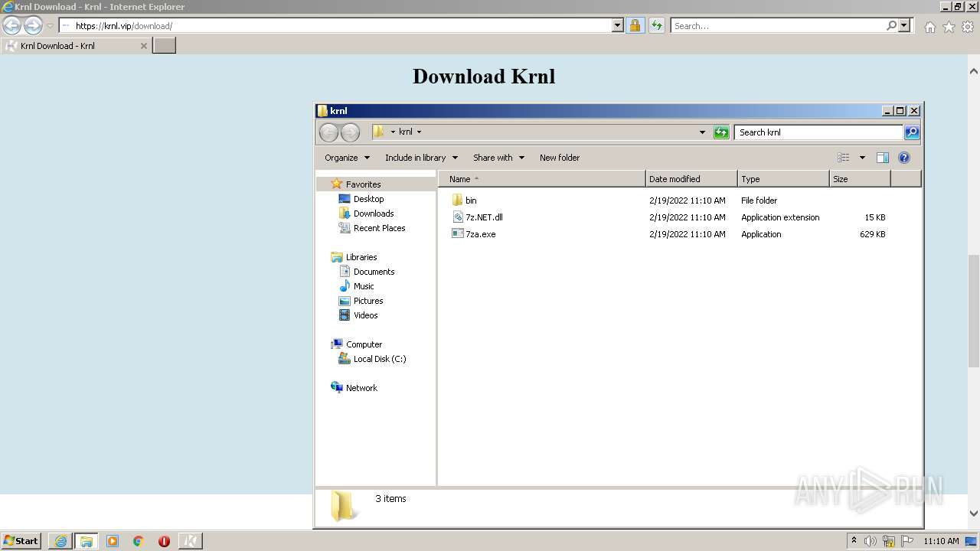The width and height of the screenshot is (980, 551).
Task: Select the 7za.exe application
Action: (480, 234)
